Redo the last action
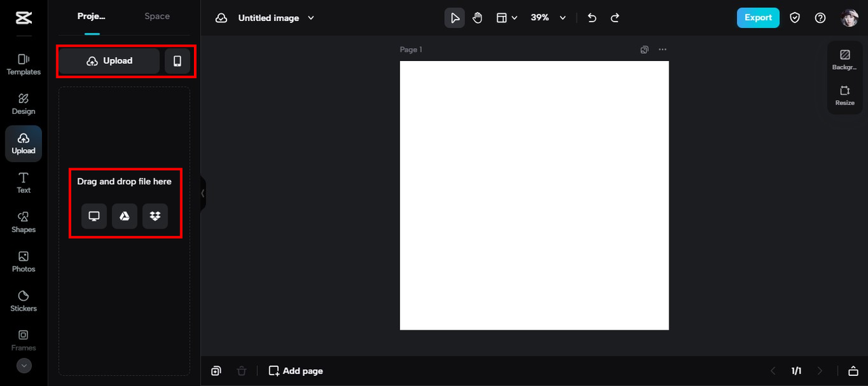Viewport: 868px width, 386px height. 615,18
